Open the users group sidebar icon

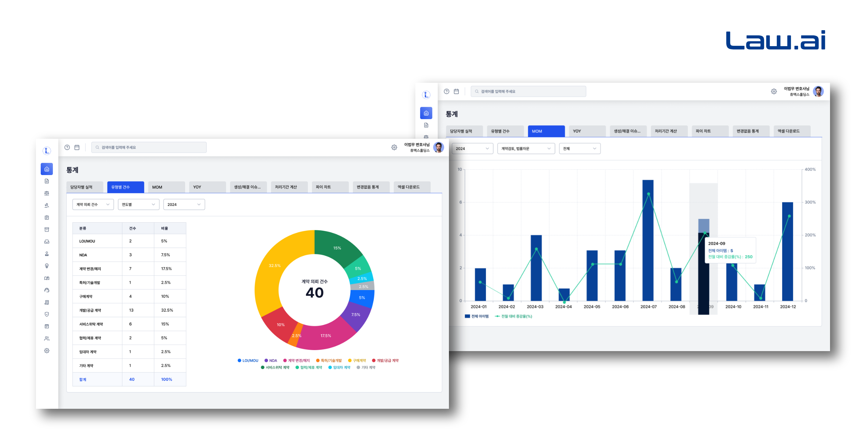coord(47,339)
